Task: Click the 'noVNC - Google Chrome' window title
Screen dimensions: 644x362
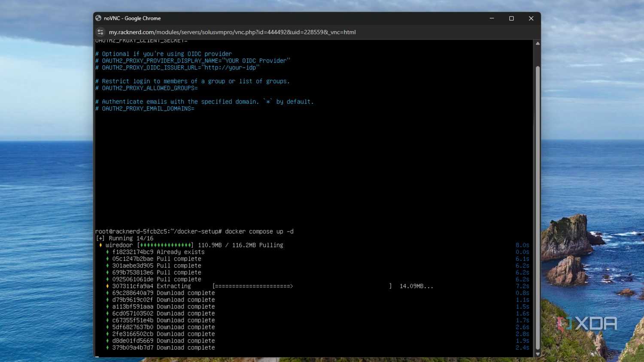Action: (132, 18)
